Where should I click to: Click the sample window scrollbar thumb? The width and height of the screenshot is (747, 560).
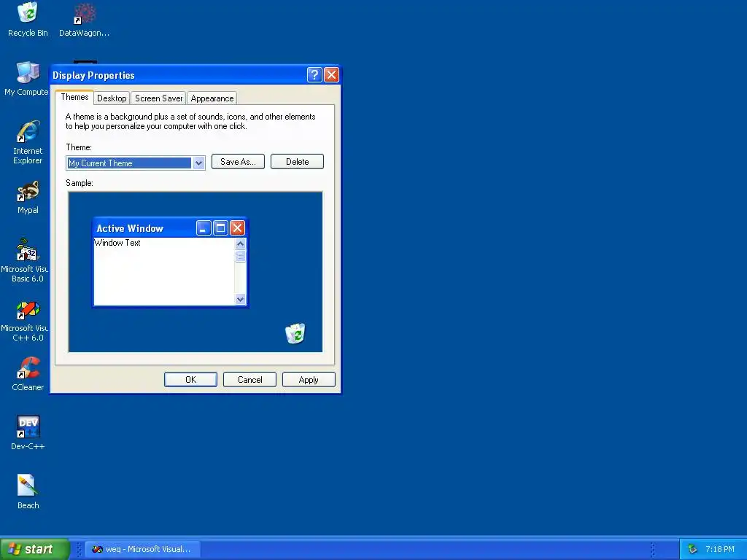[240, 256]
